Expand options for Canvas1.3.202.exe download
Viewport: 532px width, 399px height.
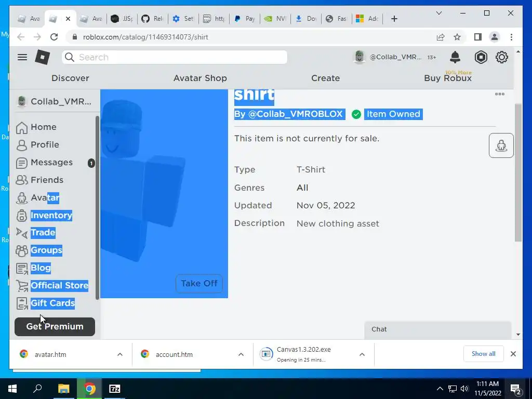tap(362, 354)
